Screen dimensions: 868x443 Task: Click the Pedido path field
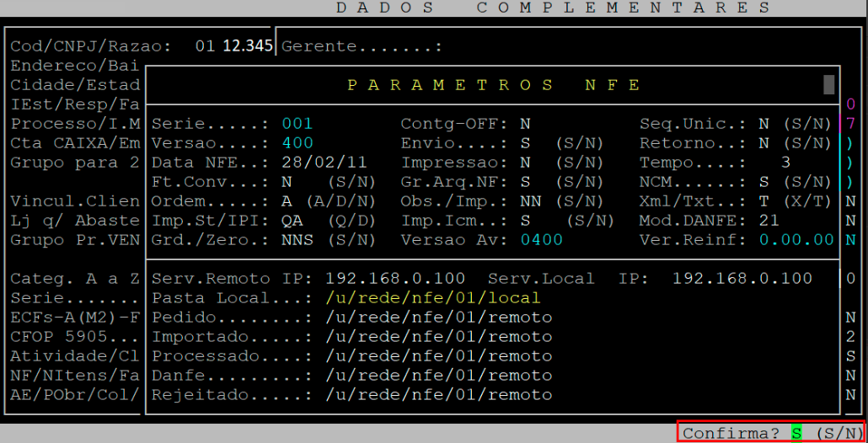point(438,318)
